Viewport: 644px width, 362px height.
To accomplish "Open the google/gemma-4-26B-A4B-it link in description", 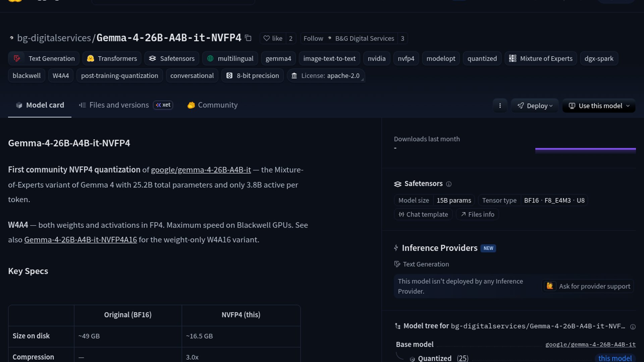I will click(201, 170).
